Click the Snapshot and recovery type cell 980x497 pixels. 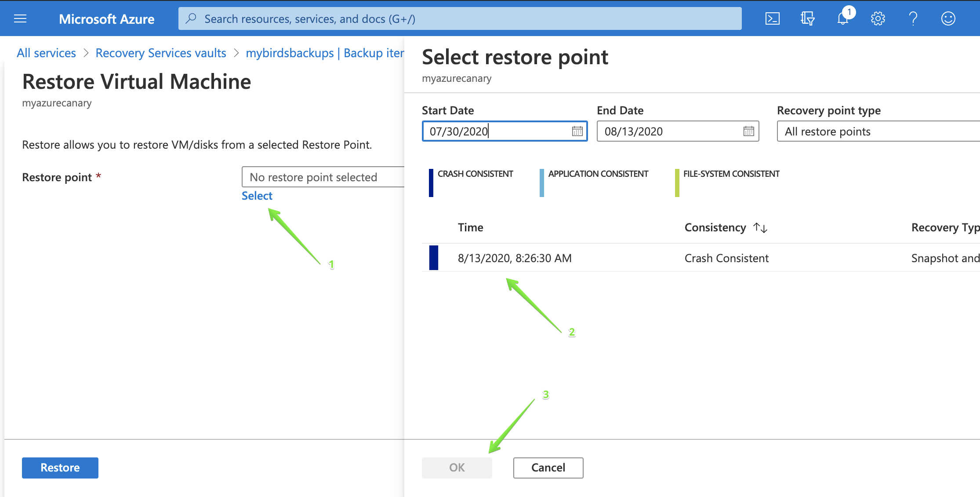[x=946, y=258]
